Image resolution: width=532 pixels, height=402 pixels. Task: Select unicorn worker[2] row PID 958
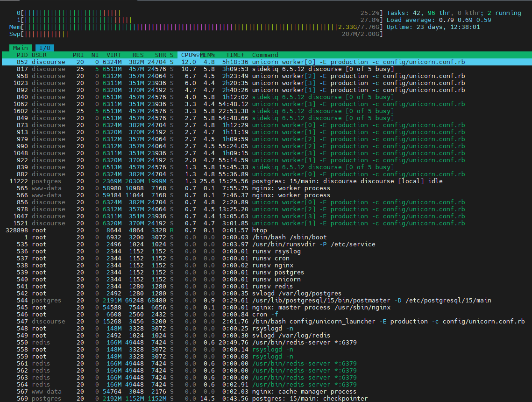(x=266, y=76)
